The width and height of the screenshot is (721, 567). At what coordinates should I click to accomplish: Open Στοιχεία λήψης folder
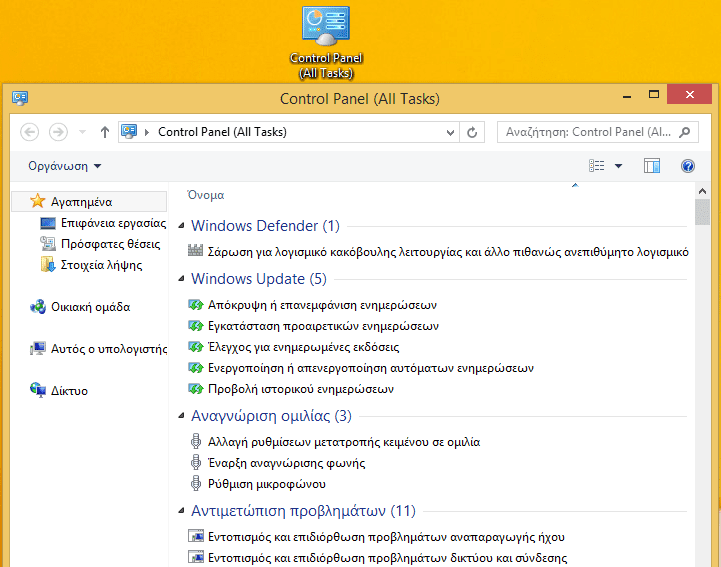(x=102, y=265)
